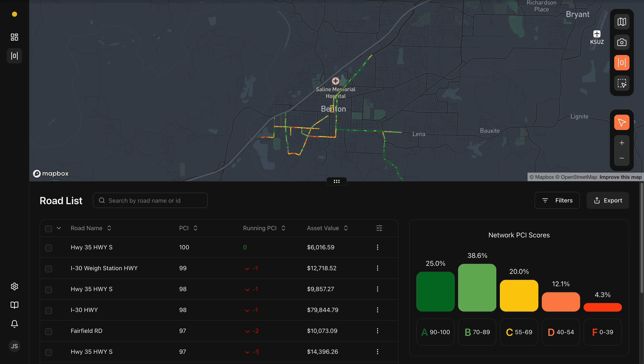The image size is (644, 364).
Task: Open the dashboard grid icon in sidebar
Action: [x=14, y=37]
